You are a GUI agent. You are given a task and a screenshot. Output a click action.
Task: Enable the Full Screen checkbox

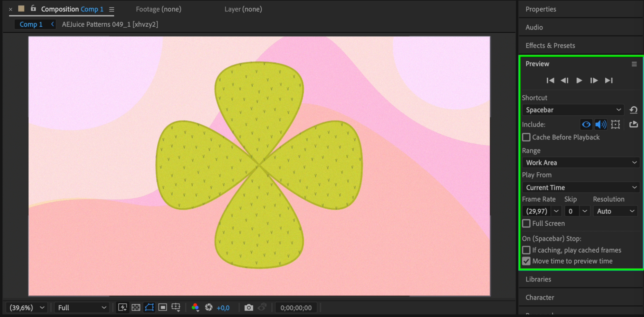[x=526, y=224]
